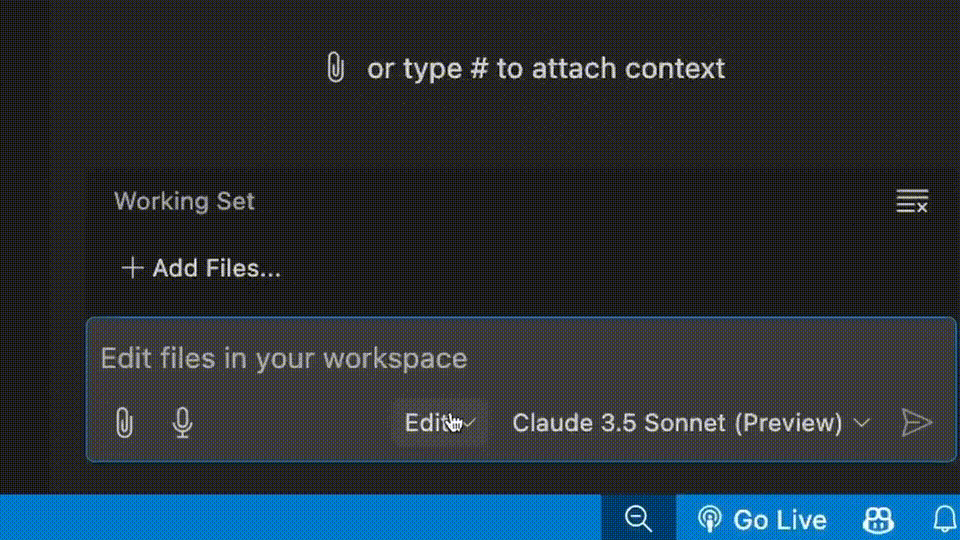Click the zoom out magnifier in status bar
The width and height of the screenshot is (960, 540).
click(x=638, y=518)
